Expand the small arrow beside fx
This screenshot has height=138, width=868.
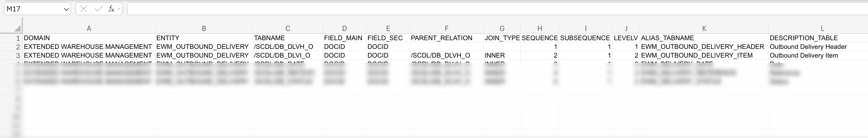tap(119, 9)
